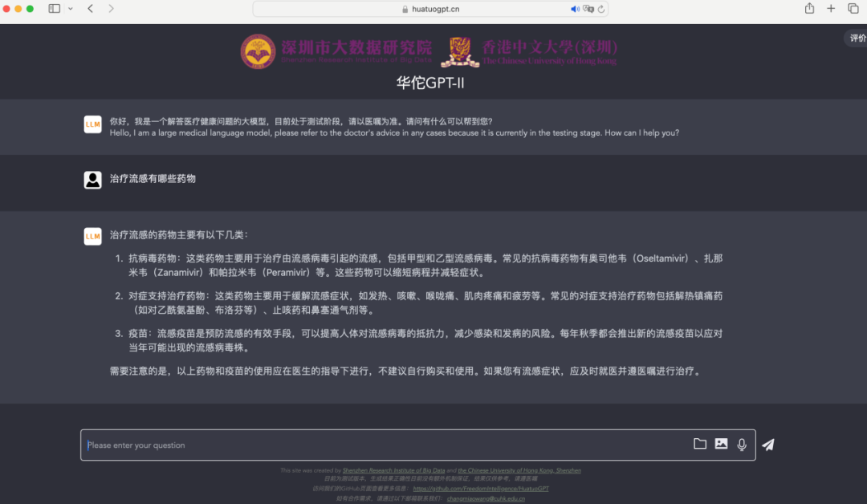
Task: Show the tab overview
Action: coord(853,8)
